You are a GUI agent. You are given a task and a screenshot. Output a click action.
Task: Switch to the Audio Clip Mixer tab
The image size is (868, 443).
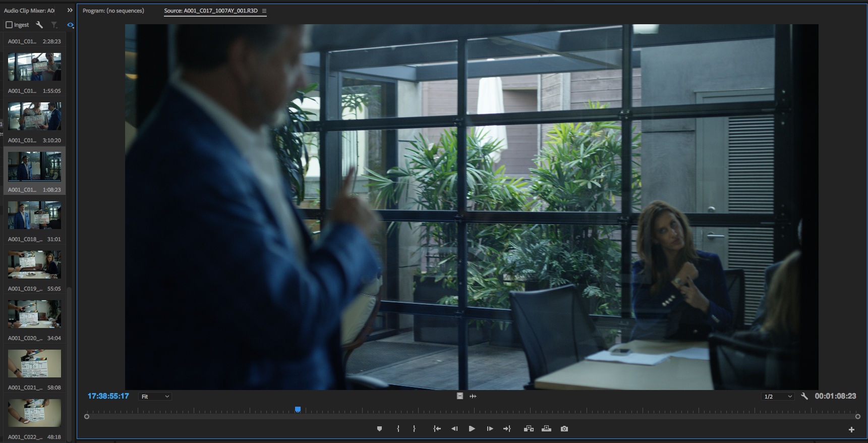(29, 11)
